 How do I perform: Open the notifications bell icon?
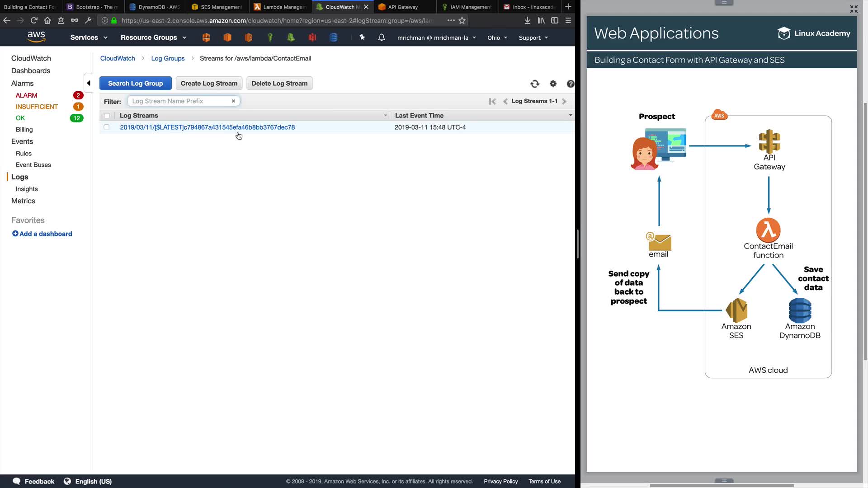click(382, 38)
